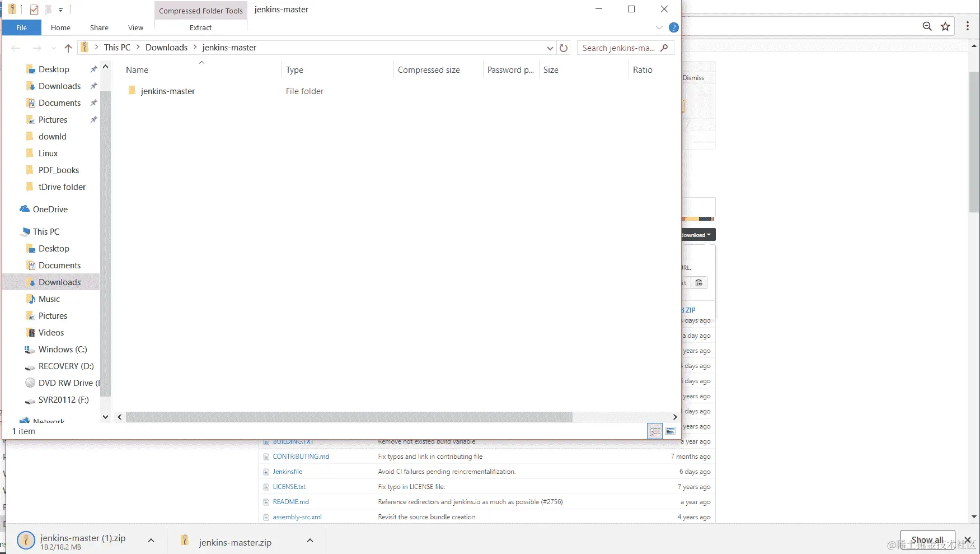Open the Extract ribbon tab

tap(200, 27)
